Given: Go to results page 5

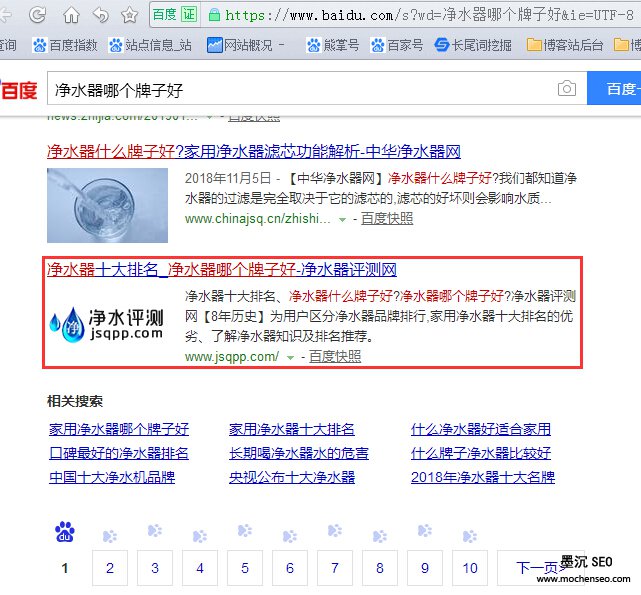Looking at the screenshot, I should [x=245, y=568].
